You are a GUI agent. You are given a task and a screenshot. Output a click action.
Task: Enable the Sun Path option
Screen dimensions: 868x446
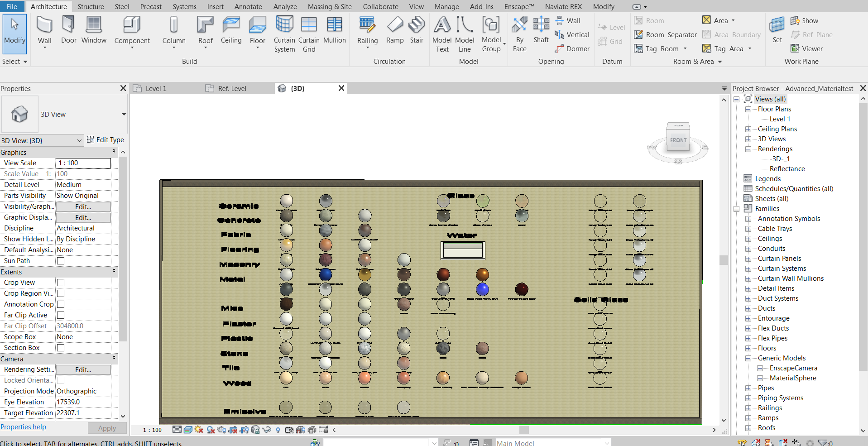coord(61,261)
